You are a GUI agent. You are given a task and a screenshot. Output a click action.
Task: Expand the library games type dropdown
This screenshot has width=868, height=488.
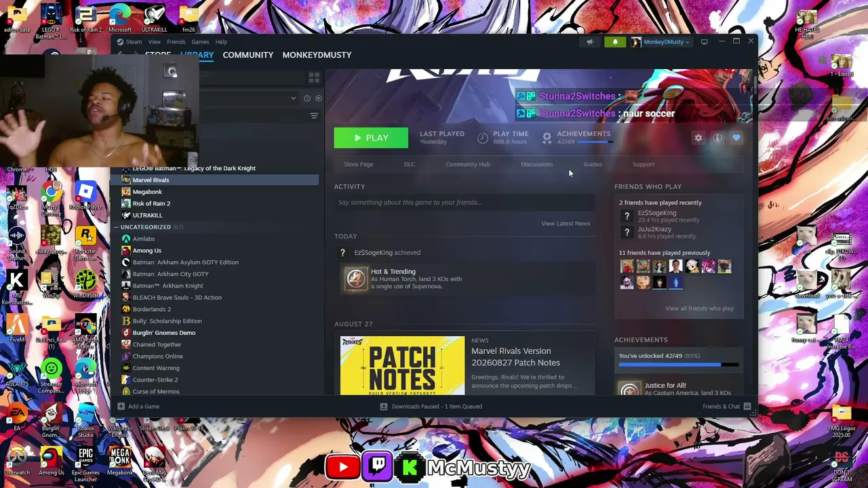click(293, 98)
